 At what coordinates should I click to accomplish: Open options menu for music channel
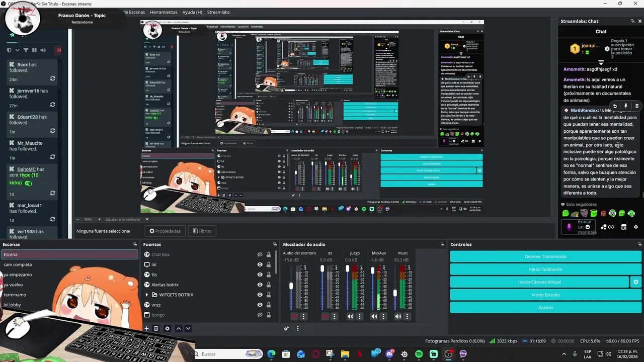[x=407, y=316]
